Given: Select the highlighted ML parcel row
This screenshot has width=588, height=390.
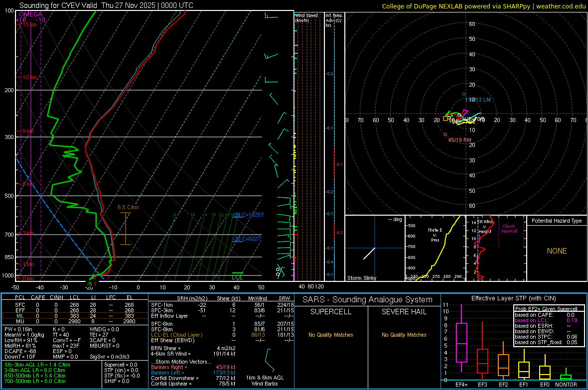Looking at the screenshot, I should (x=74, y=316).
